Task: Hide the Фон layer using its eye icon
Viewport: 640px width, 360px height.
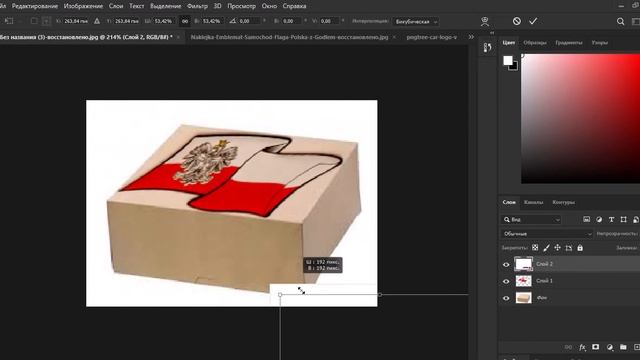Action: (506, 298)
